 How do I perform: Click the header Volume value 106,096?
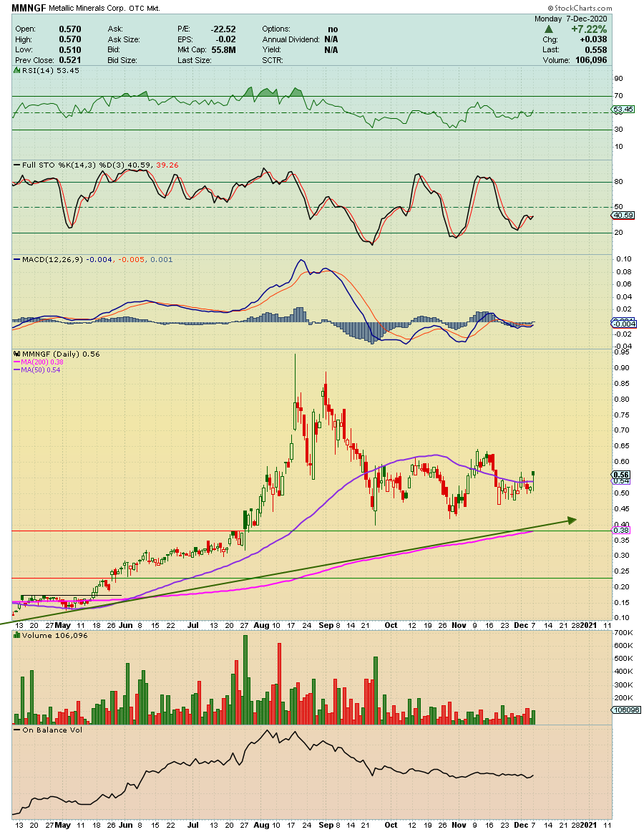click(x=591, y=60)
